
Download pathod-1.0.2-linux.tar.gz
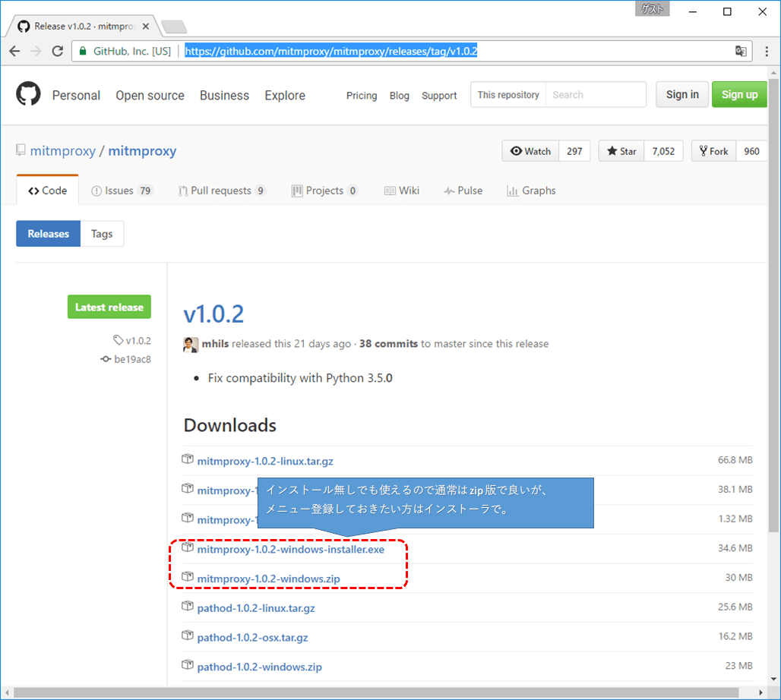(256, 608)
